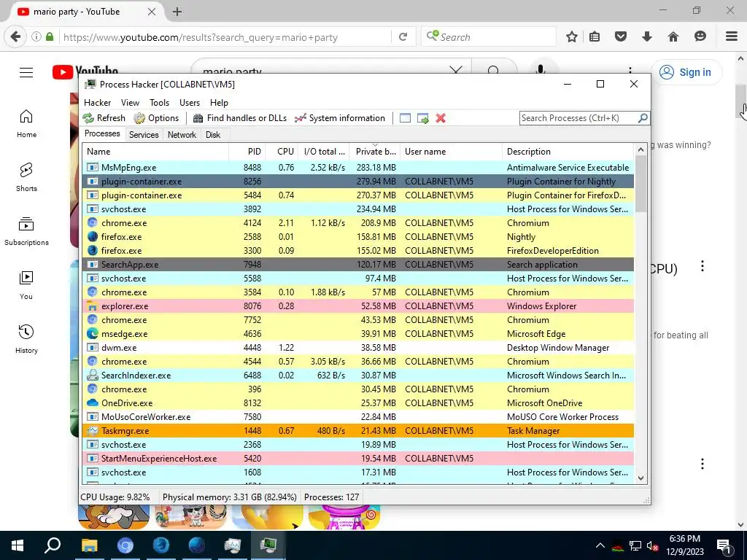Select the SearchApp.exe process row
This screenshot has height=560, width=747.
[x=357, y=264]
